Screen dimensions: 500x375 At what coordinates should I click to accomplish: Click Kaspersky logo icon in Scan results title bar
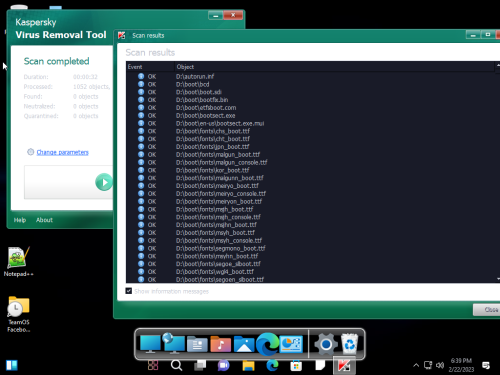click(x=122, y=35)
